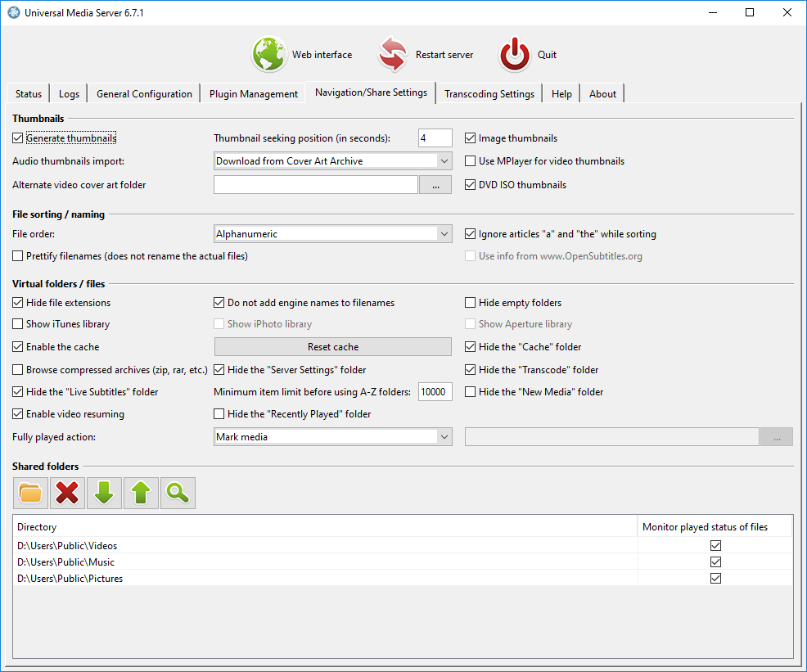Screen dimensions: 807x672
Task: Add a shared folder with the folder icon
Action: pyautogui.click(x=30, y=493)
